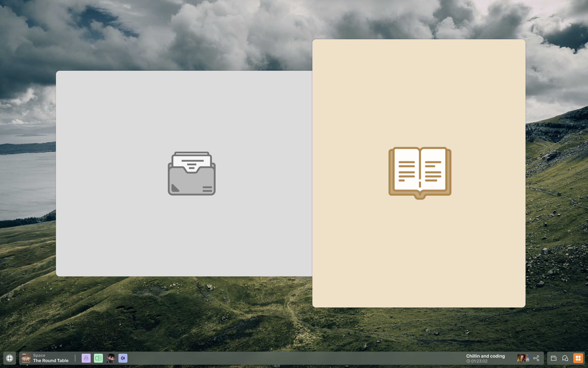Open the wallet card icon in the bottom bar

pos(553,358)
